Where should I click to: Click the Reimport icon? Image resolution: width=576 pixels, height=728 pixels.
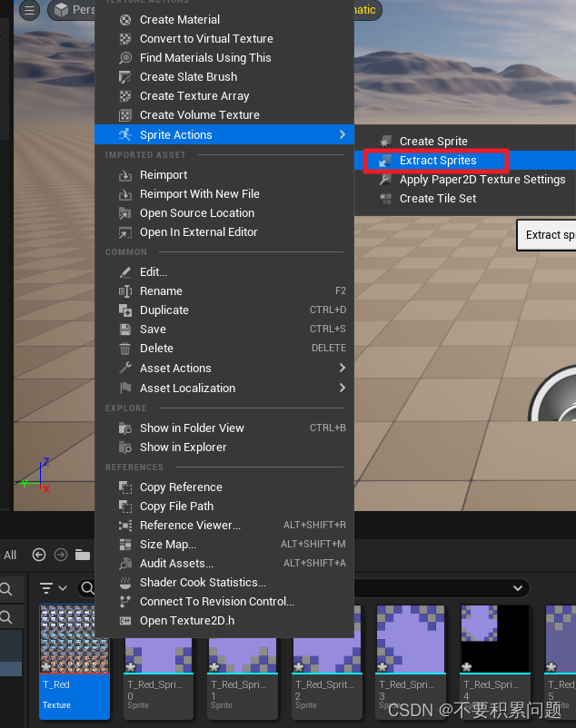(125, 175)
